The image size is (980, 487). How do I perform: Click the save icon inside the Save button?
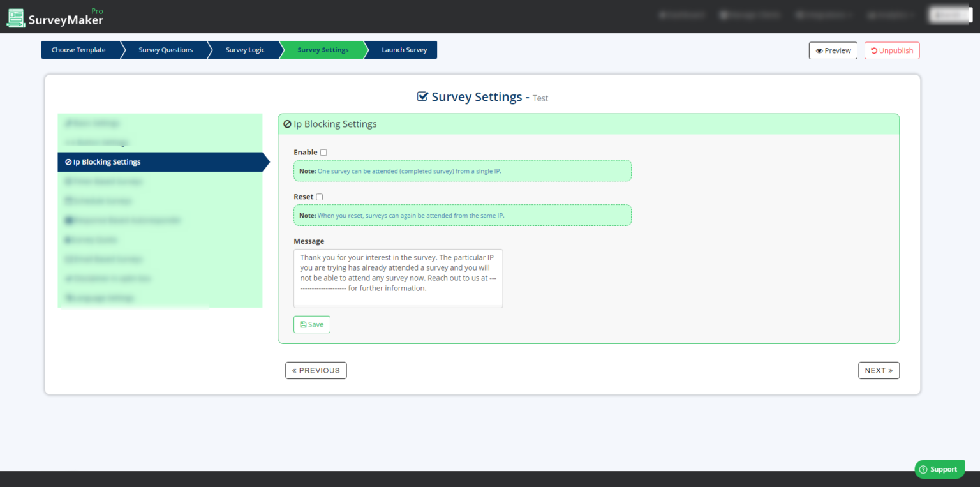coord(304,324)
